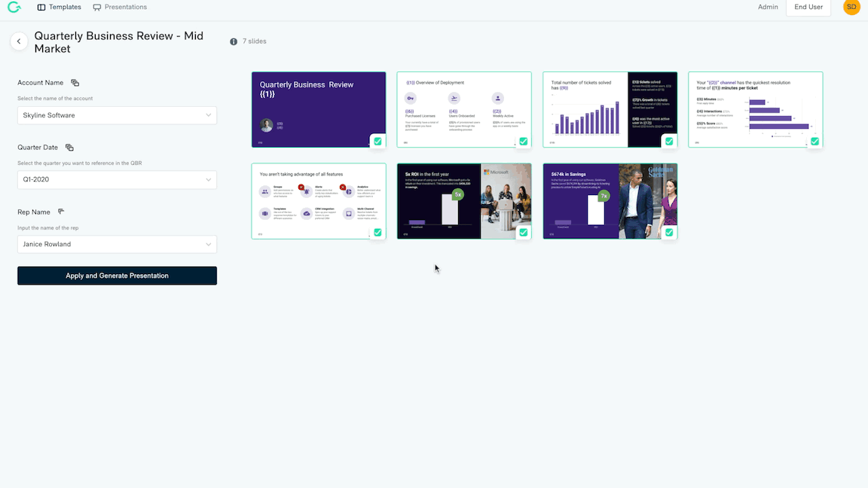Click the info icon beside 7 slides

click(x=234, y=41)
